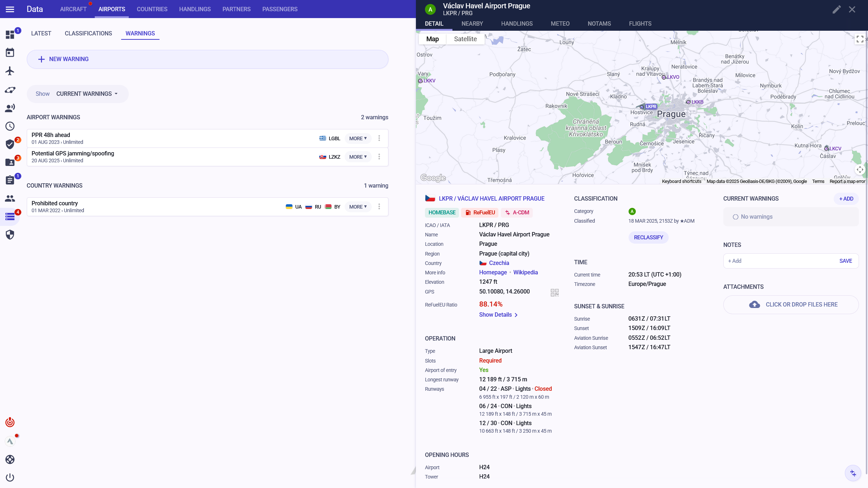Image resolution: width=868 pixels, height=488 pixels.
Task: Click the dashboard icon in the sidebar
Action: point(10,34)
